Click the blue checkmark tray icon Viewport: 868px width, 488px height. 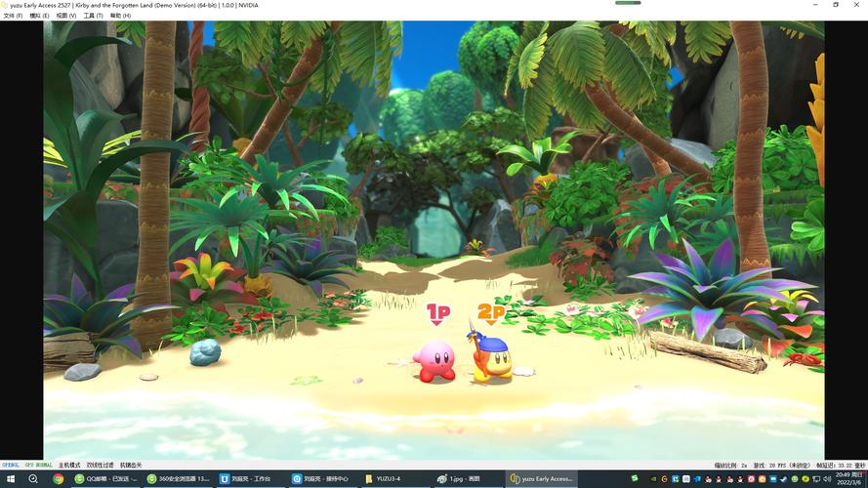point(783,479)
